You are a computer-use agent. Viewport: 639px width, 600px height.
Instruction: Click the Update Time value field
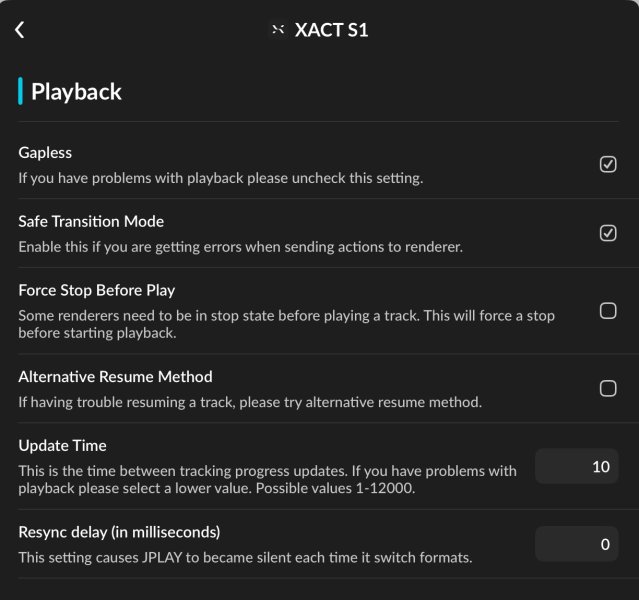tap(577, 466)
